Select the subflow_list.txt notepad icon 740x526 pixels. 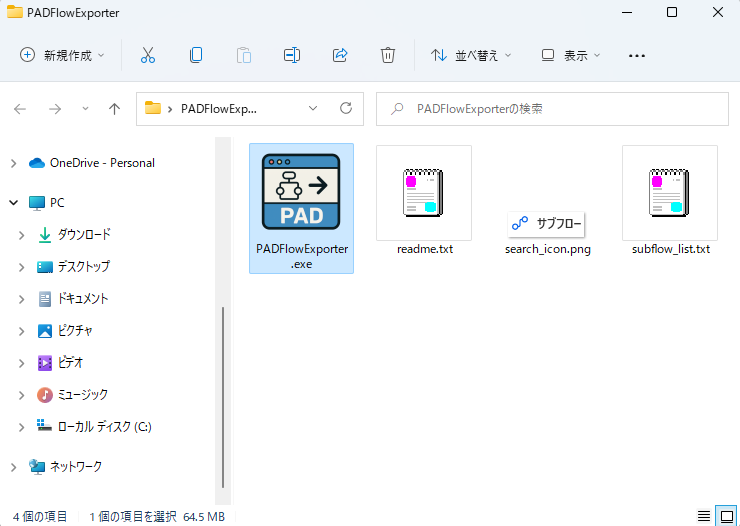click(x=669, y=192)
